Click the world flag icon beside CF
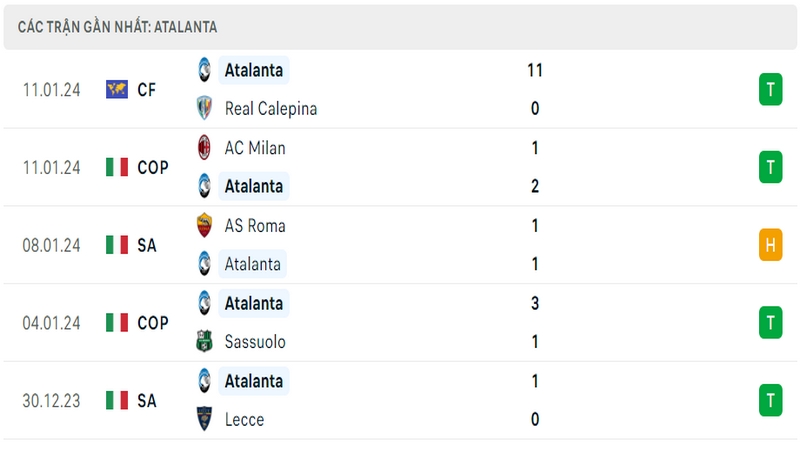This screenshot has width=800, height=450. [x=117, y=89]
